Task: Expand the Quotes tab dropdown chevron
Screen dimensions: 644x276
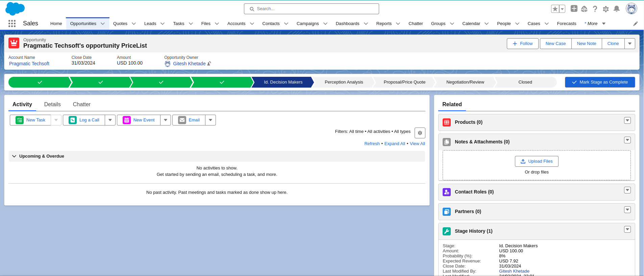Action: coord(134,24)
